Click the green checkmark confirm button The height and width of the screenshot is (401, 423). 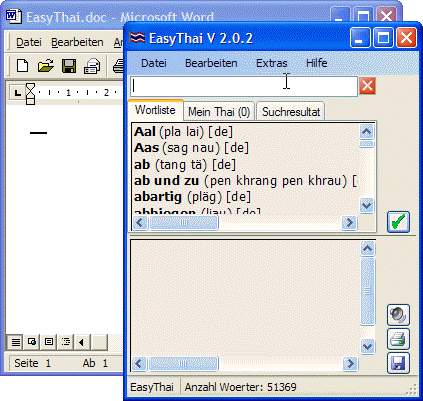click(x=398, y=222)
